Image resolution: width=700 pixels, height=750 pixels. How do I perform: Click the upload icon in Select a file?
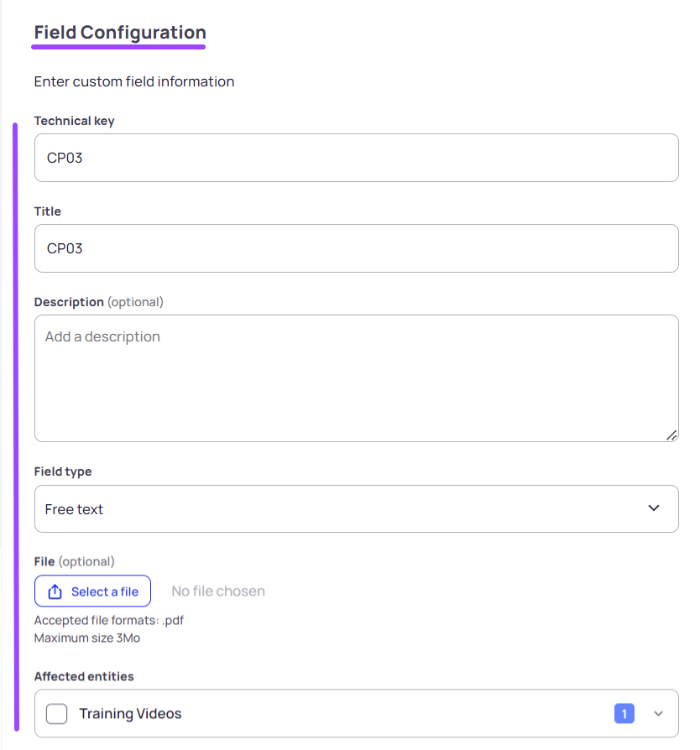coord(55,591)
